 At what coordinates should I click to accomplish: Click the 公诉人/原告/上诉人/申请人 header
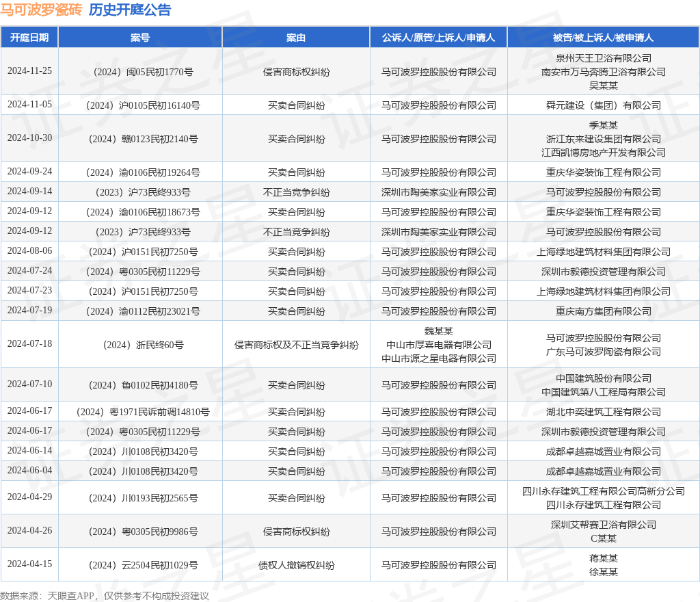(438, 38)
